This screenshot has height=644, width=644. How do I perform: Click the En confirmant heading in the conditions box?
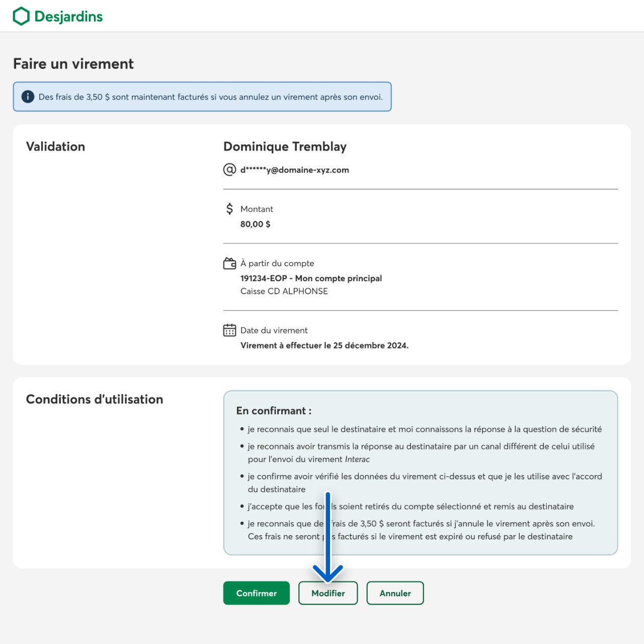tap(274, 411)
